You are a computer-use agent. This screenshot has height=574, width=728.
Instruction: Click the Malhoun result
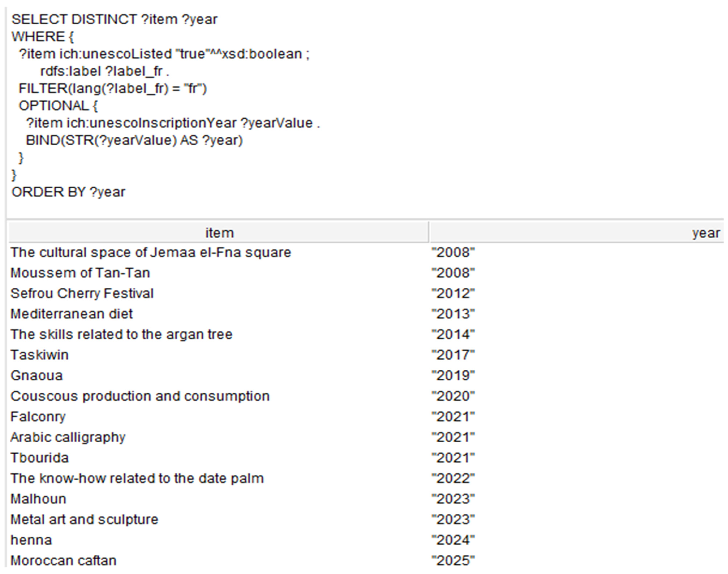pyautogui.click(x=38, y=499)
